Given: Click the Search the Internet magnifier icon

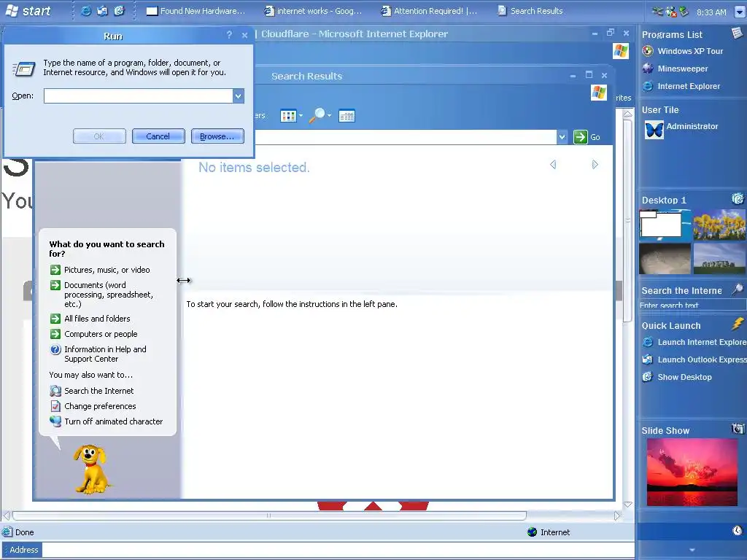Looking at the screenshot, I should (737, 289).
